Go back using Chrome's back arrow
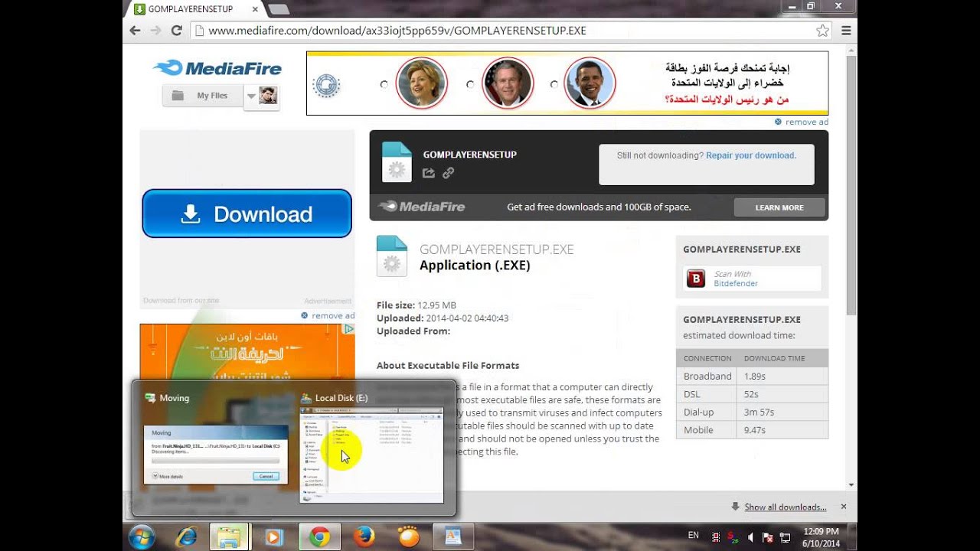 [135, 31]
